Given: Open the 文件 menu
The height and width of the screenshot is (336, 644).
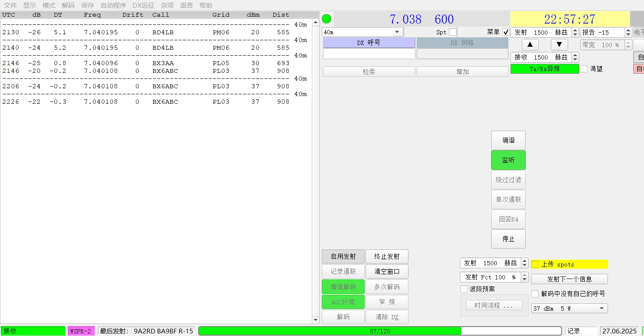Looking at the screenshot, I should [x=10, y=6].
